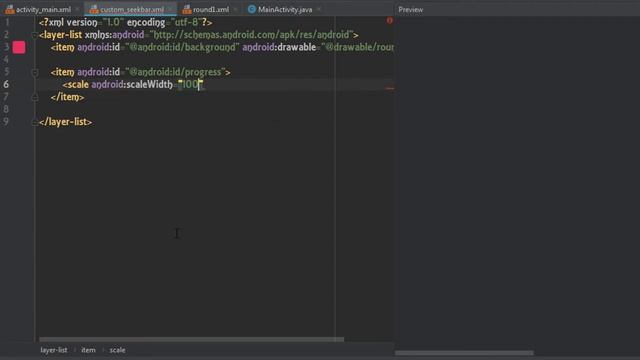Collapse the layer-list fold marker on line 2

click(35, 36)
